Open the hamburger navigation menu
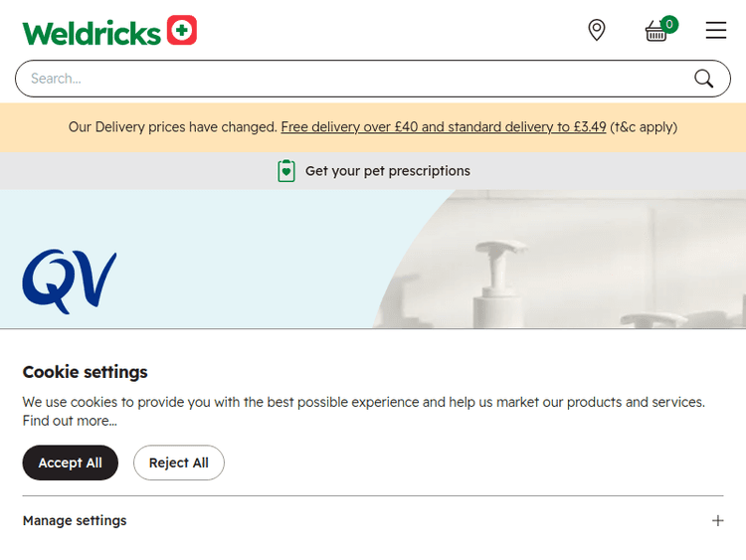Viewport: 746px width, 560px height. pos(716,31)
